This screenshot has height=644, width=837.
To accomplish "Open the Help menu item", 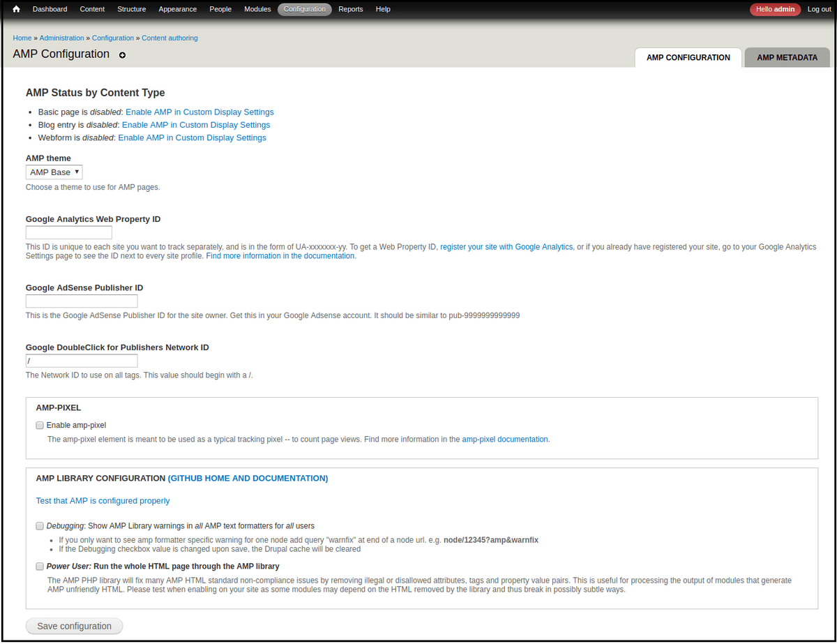I will 383,9.
